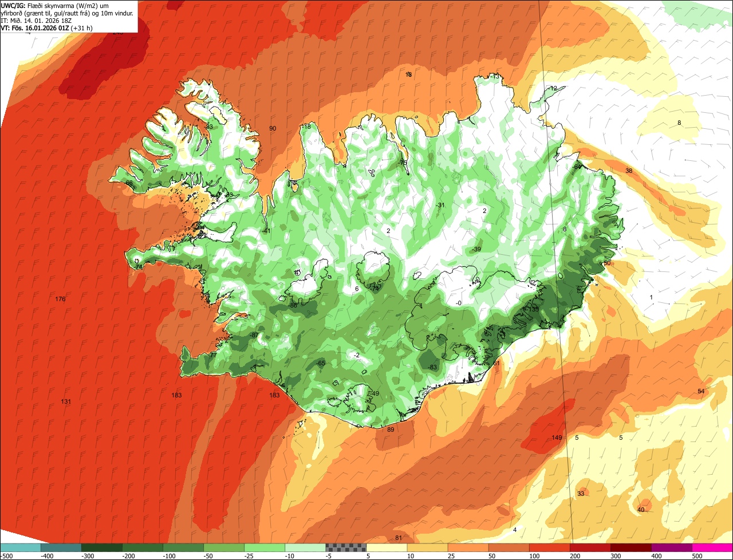Click the value '61' off the southeast coast
This screenshot has height=560, width=733.
496,364
